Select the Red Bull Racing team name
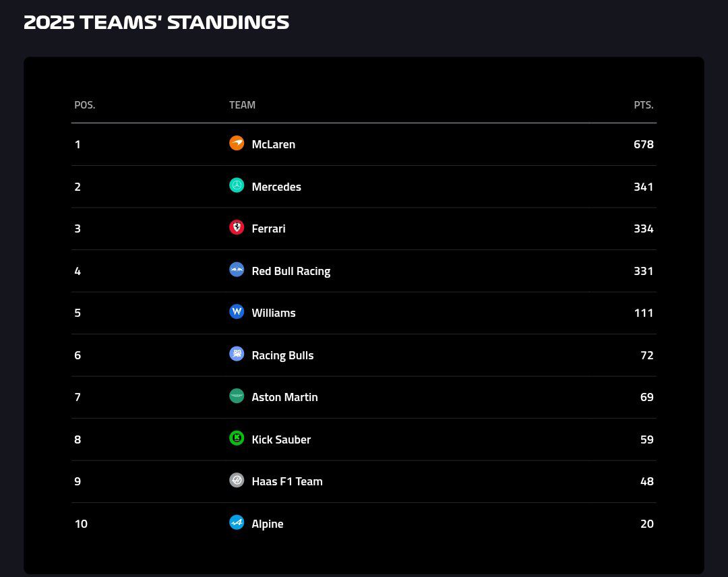 291,271
